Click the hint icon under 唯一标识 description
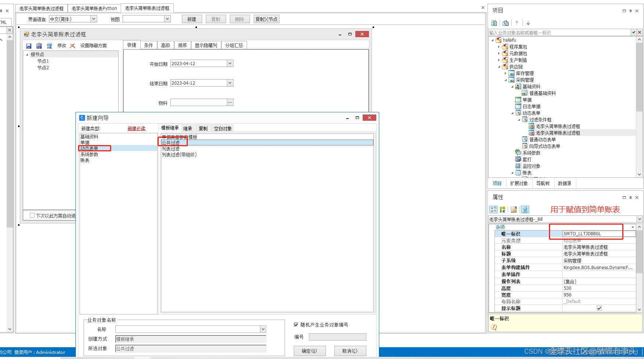This screenshot has width=644, height=359. (x=494, y=327)
